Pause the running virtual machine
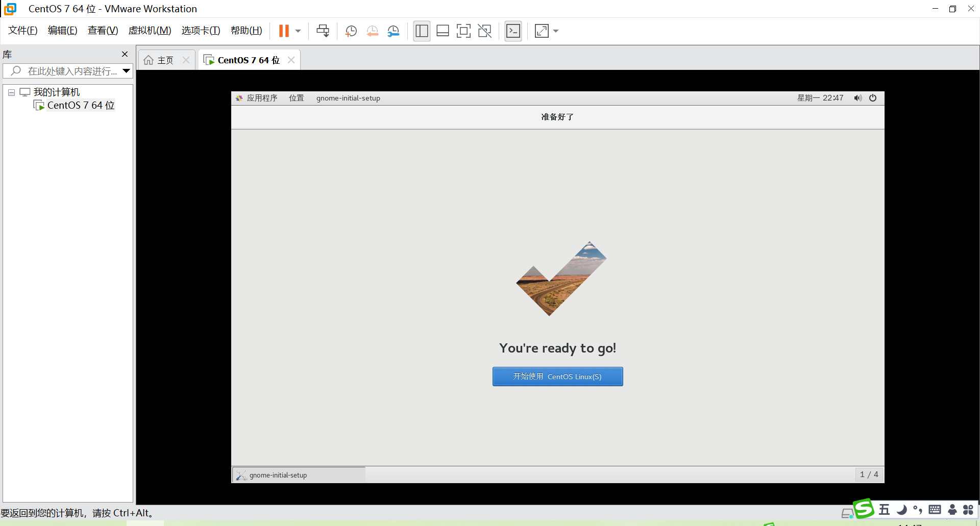 pos(284,31)
